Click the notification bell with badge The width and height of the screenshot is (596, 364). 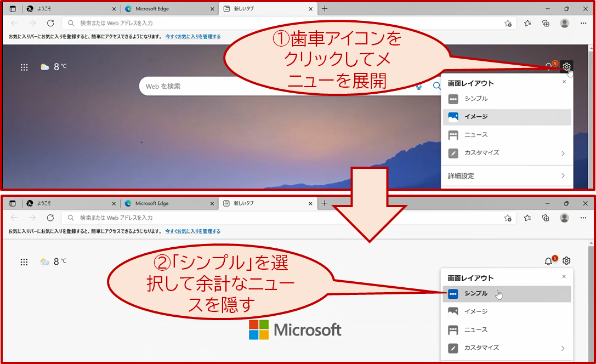tap(548, 261)
